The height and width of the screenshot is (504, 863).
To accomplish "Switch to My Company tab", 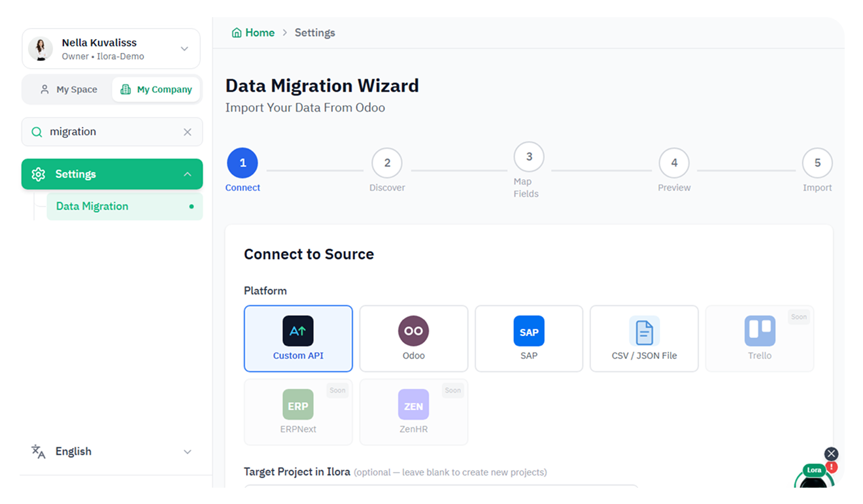I will (x=156, y=90).
